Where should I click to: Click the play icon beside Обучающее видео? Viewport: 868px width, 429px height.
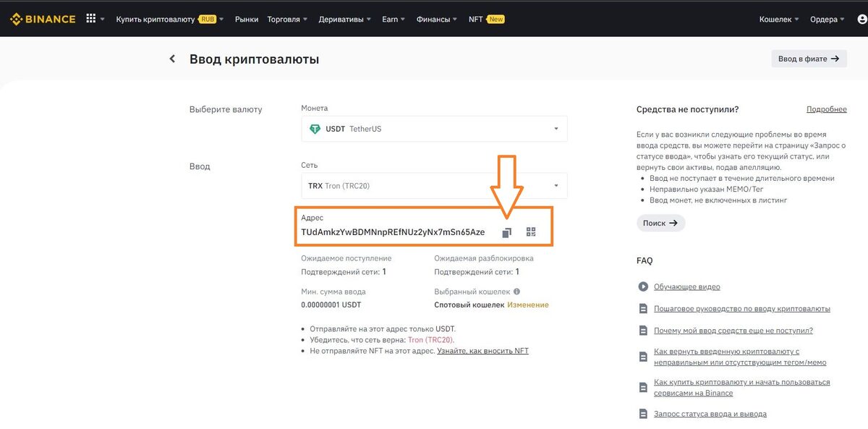pos(643,286)
